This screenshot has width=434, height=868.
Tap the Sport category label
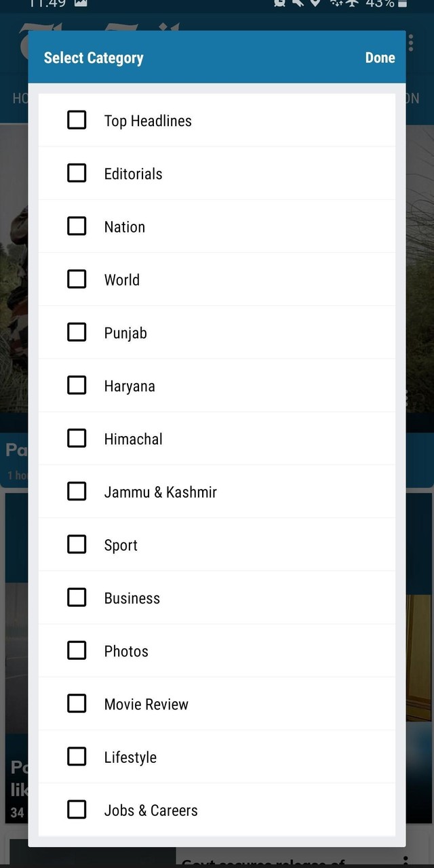click(x=121, y=545)
